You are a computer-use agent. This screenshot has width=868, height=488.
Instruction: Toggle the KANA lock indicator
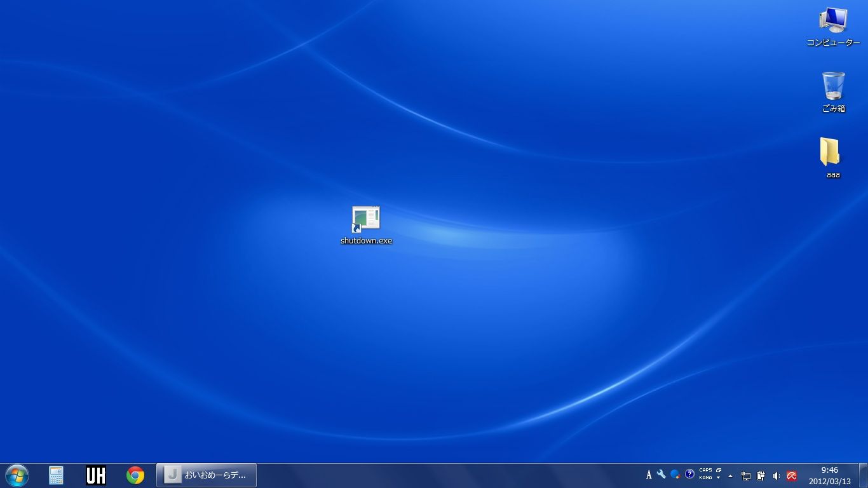click(705, 478)
